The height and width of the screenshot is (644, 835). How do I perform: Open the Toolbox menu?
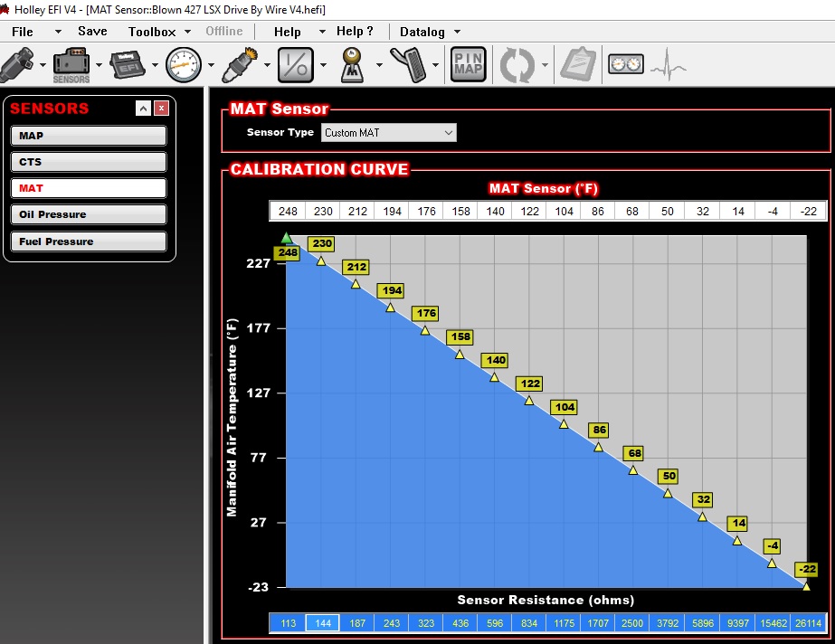point(152,32)
